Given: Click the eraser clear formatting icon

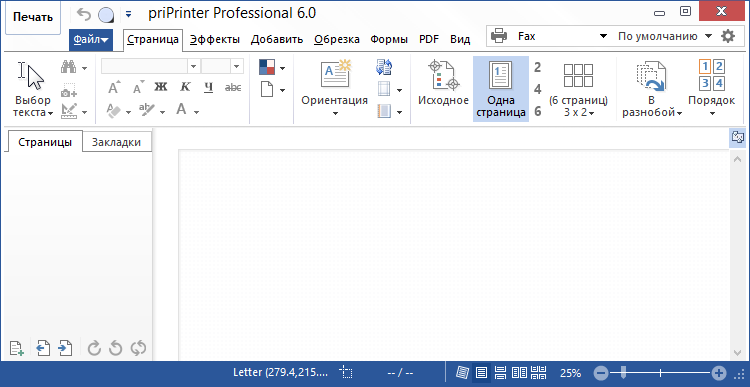Looking at the screenshot, I should point(113,111).
